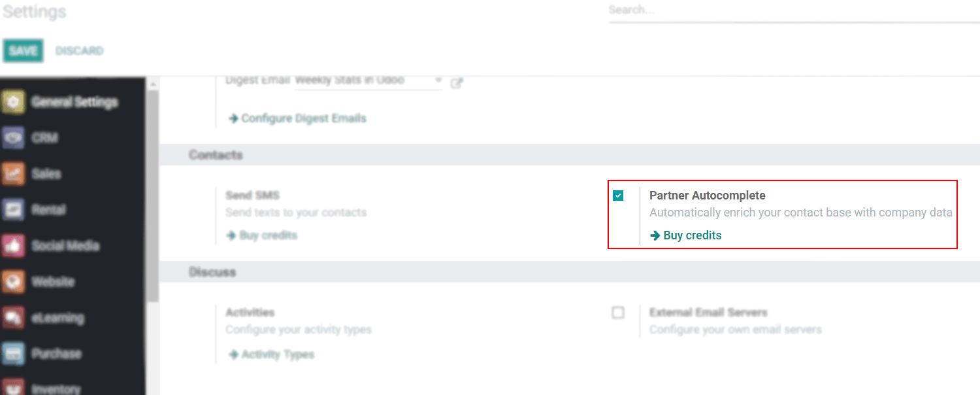Open Sales settings from the sidebar icon
The height and width of the screenshot is (395, 980).
pyautogui.click(x=13, y=173)
